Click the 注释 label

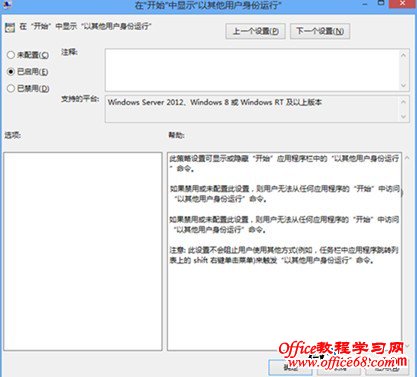click(x=69, y=52)
